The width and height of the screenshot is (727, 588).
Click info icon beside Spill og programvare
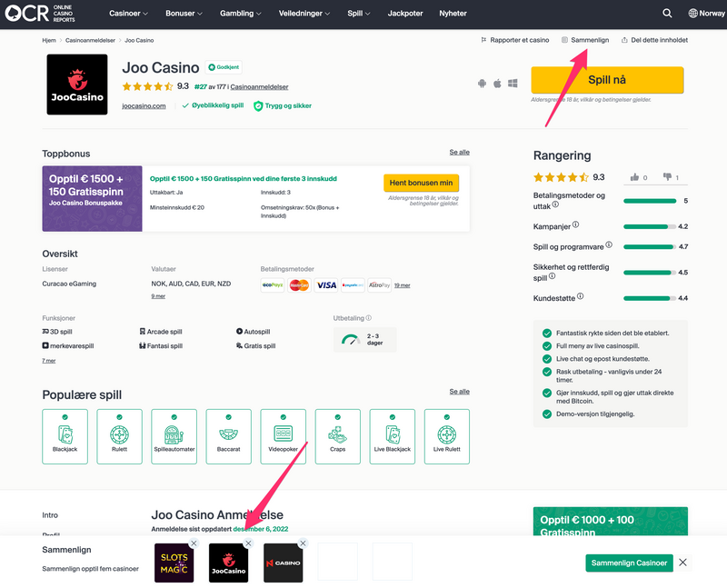point(609,244)
